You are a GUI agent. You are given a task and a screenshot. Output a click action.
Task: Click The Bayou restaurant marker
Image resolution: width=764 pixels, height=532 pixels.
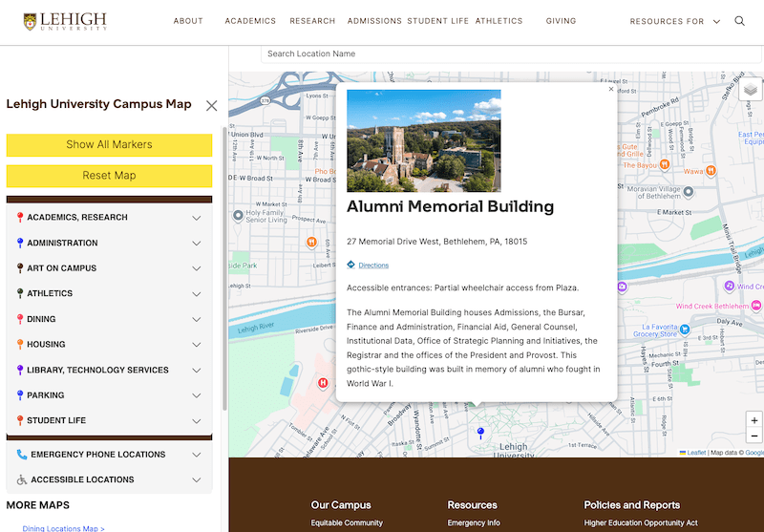(664, 164)
